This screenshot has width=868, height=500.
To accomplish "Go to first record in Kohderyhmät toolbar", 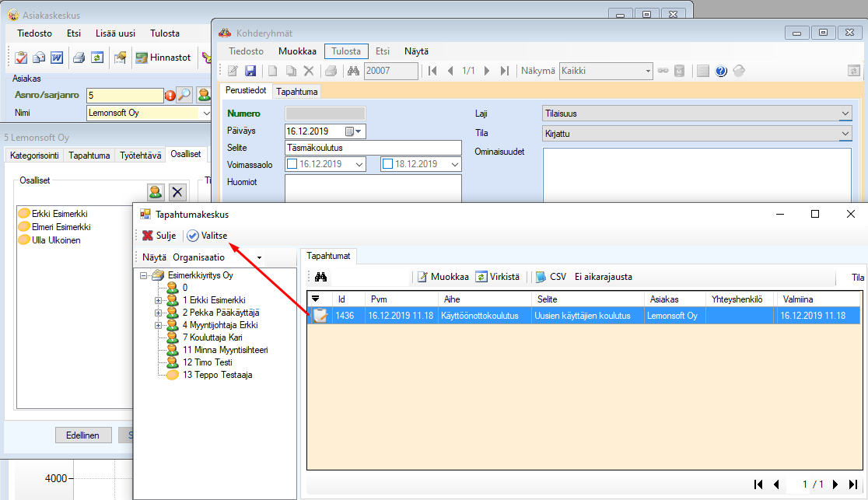I will [x=433, y=71].
